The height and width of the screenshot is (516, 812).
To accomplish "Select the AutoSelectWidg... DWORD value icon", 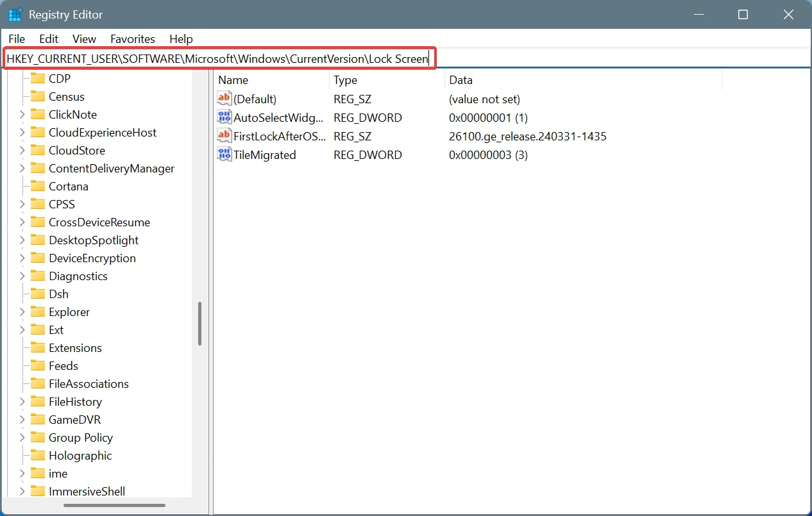I will 224,117.
